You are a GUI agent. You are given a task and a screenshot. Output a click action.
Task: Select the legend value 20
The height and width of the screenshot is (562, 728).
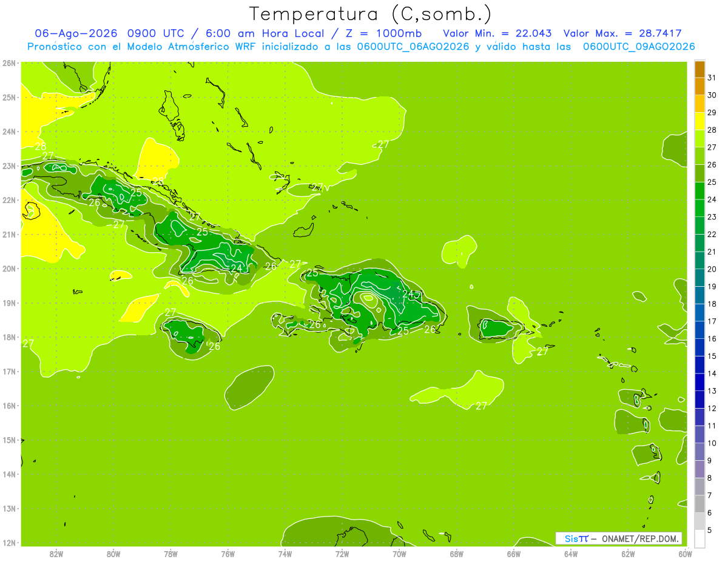pyautogui.click(x=712, y=269)
